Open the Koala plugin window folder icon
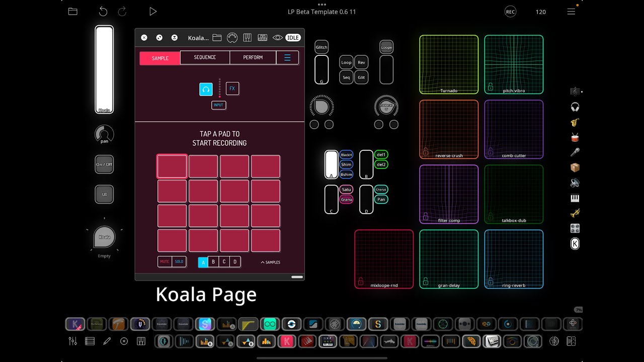 tap(217, 38)
